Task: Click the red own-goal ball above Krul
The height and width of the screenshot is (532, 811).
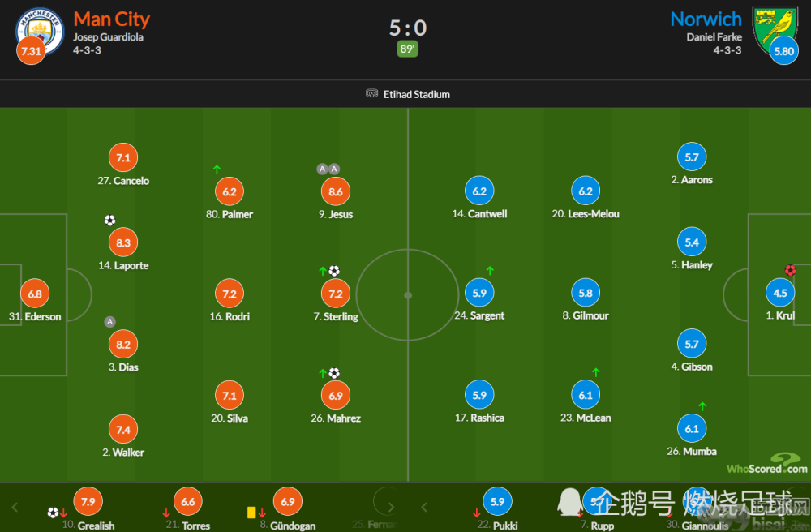Action: [790, 270]
